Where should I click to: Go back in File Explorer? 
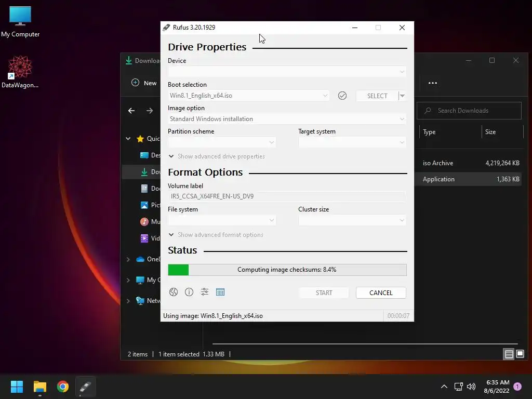[x=131, y=111]
